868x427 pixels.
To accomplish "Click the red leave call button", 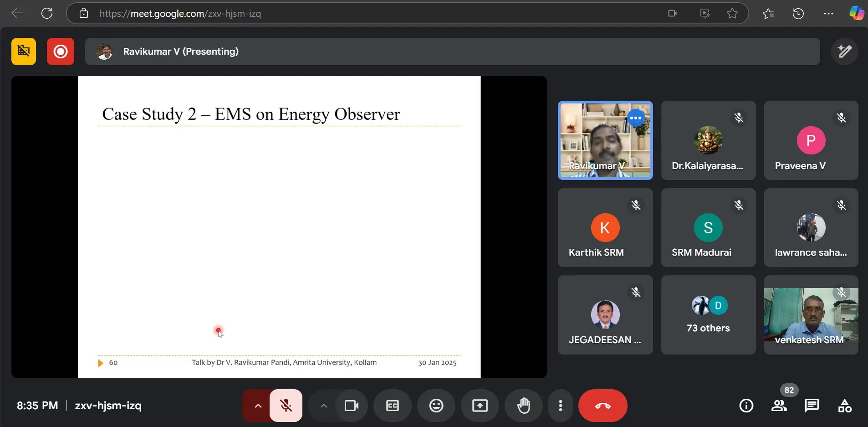I will pyautogui.click(x=602, y=406).
